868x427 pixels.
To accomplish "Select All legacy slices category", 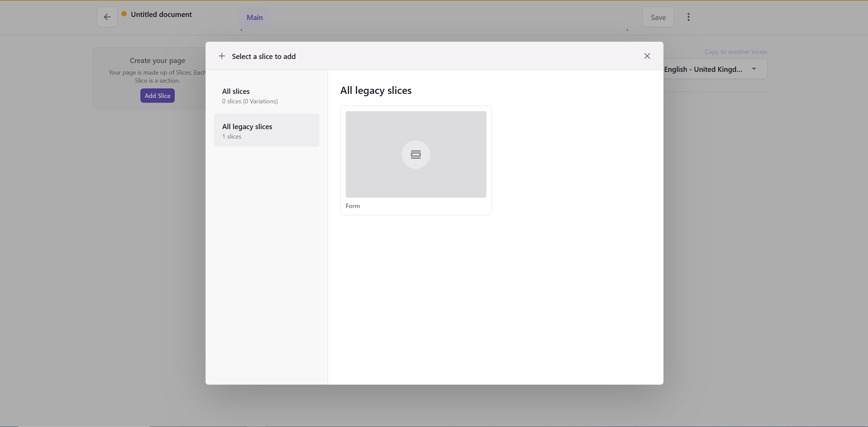I will point(266,130).
